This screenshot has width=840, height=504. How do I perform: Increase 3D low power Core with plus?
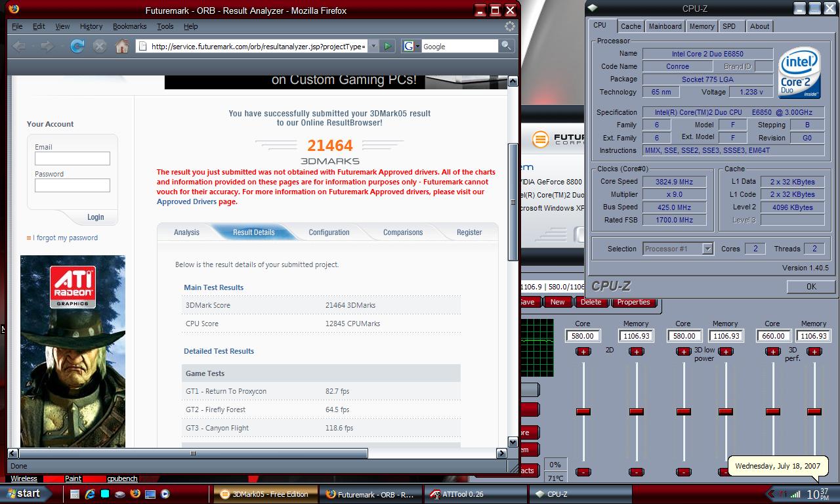click(x=683, y=352)
